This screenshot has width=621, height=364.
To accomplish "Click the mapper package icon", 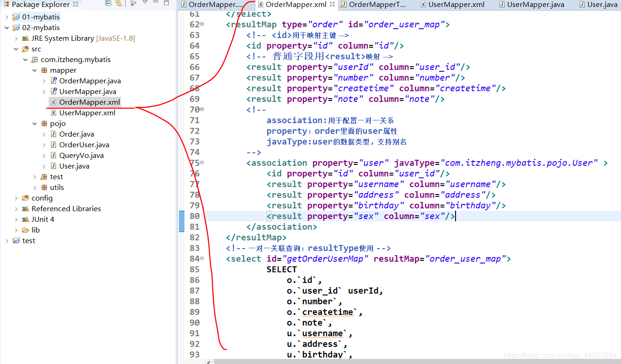I will click(44, 70).
